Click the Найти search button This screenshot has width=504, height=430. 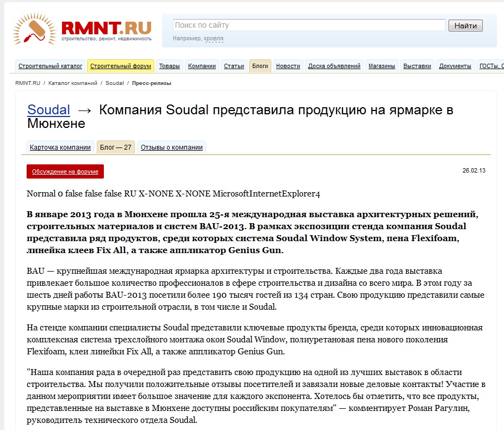click(465, 26)
